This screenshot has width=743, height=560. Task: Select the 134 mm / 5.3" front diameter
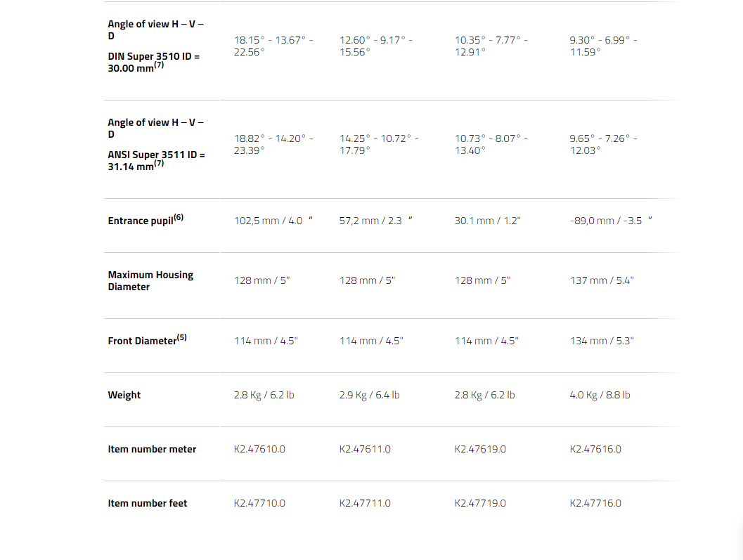pos(602,341)
